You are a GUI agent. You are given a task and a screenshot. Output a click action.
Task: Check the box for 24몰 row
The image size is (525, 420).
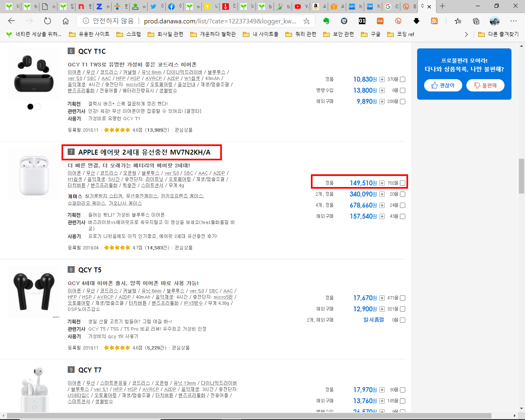click(x=402, y=205)
